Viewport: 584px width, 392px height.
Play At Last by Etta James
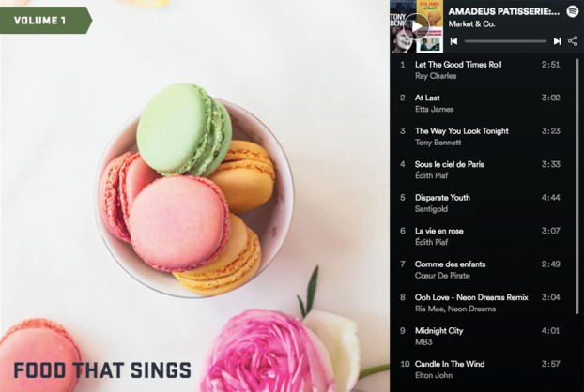pos(482,103)
